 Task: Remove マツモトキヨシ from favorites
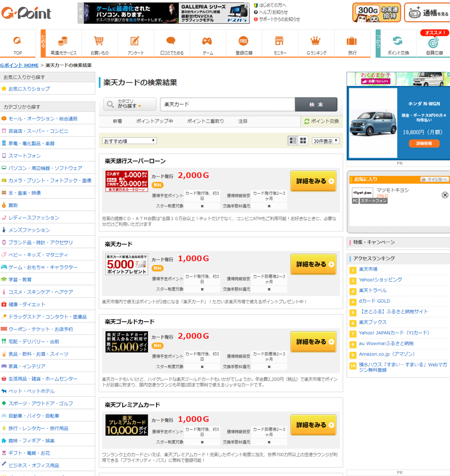(x=445, y=195)
